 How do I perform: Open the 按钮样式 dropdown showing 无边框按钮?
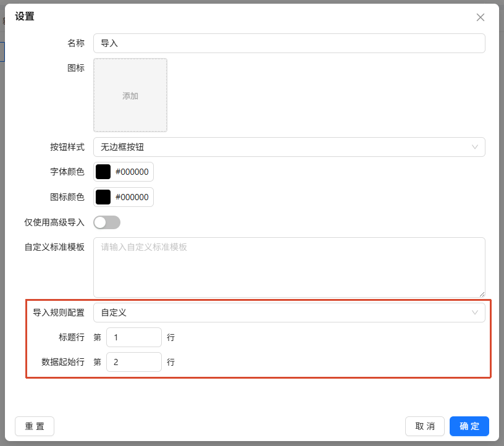(x=289, y=147)
